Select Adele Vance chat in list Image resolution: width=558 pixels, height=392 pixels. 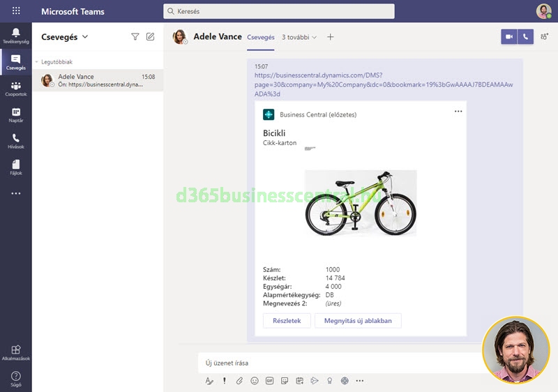tap(98, 81)
